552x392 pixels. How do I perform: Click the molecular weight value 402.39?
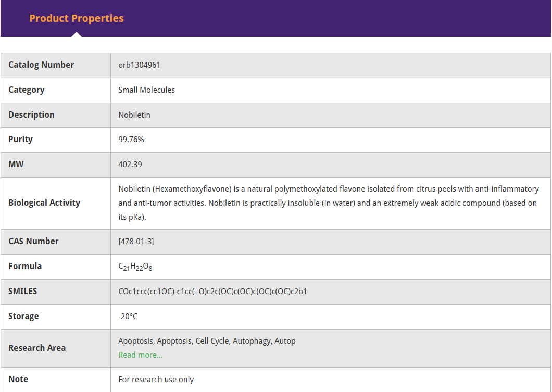click(x=130, y=165)
